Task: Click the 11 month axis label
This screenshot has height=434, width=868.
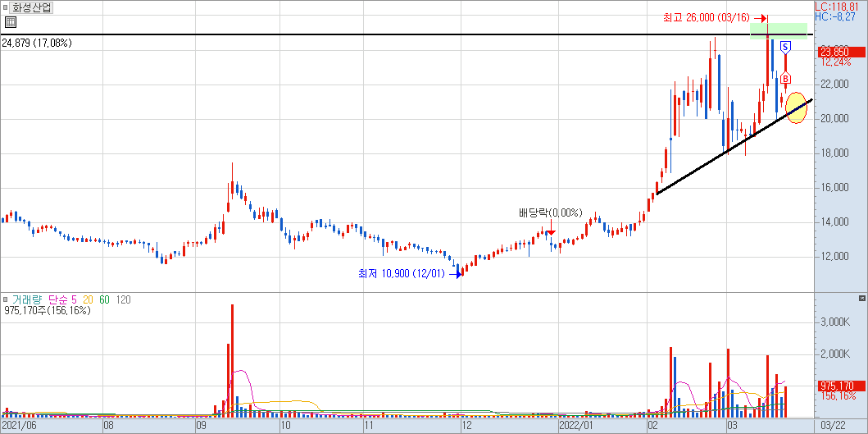Action: click(369, 426)
